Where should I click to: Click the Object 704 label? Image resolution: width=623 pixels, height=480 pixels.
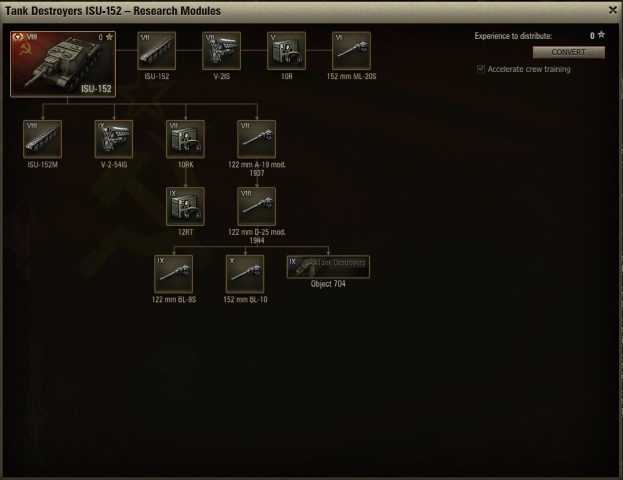(328, 284)
